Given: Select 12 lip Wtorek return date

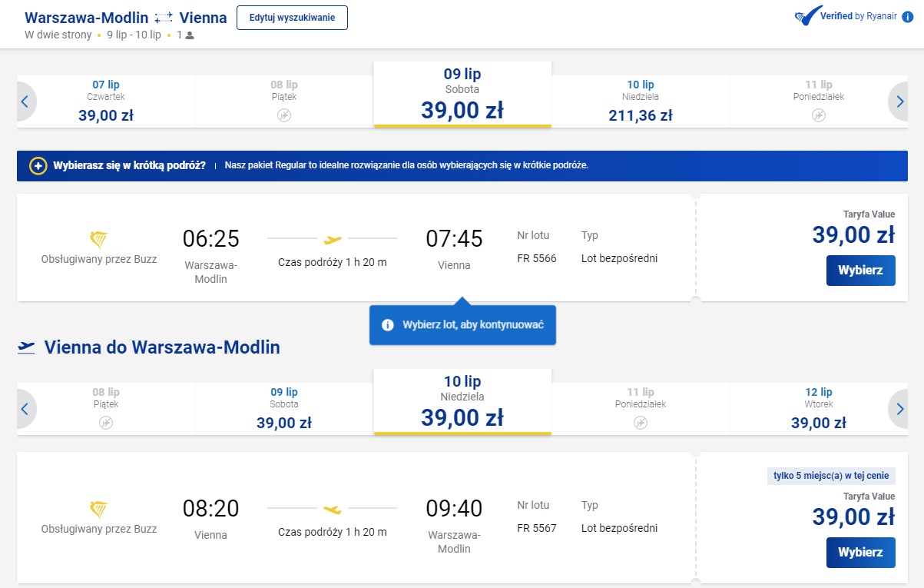Looking at the screenshot, I should pos(819,409).
